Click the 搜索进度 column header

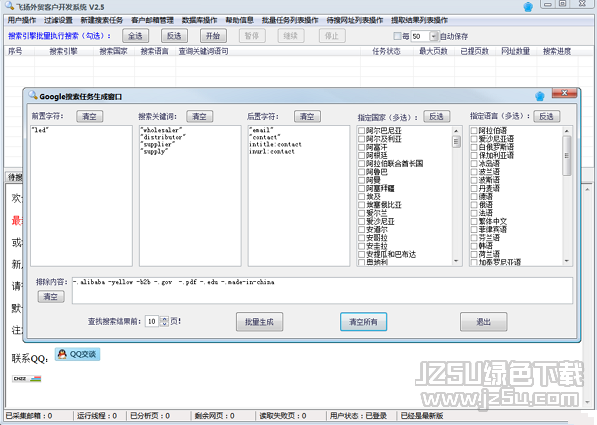coord(557,51)
